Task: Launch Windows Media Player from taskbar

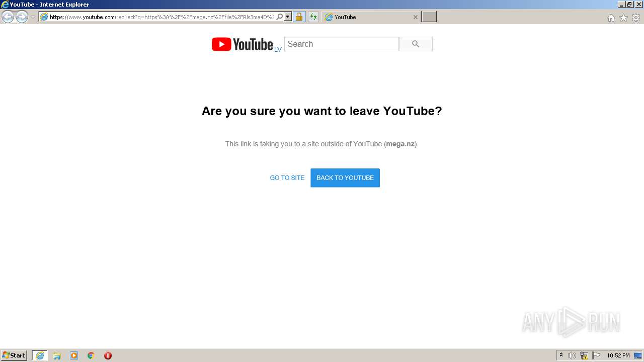Action: (74, 355)
